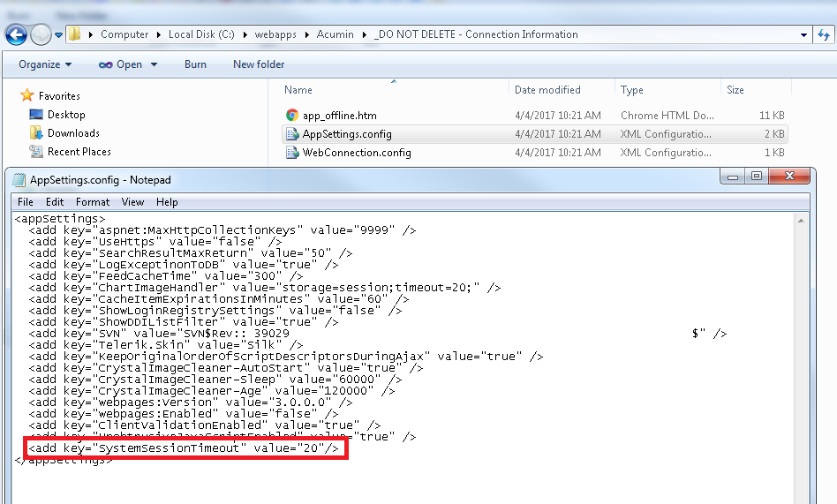Expand the arrow after Local Disk (C:)

(x=245, y=34)
